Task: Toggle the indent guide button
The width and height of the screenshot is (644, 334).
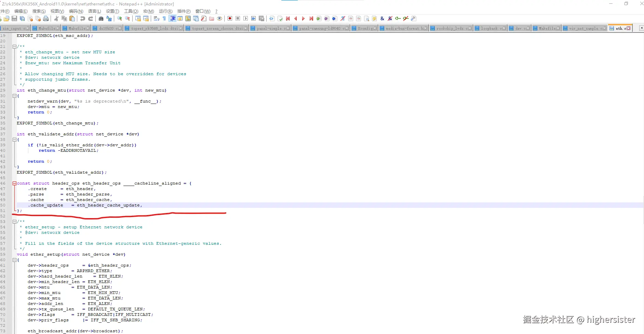Action: click(173, 18)
